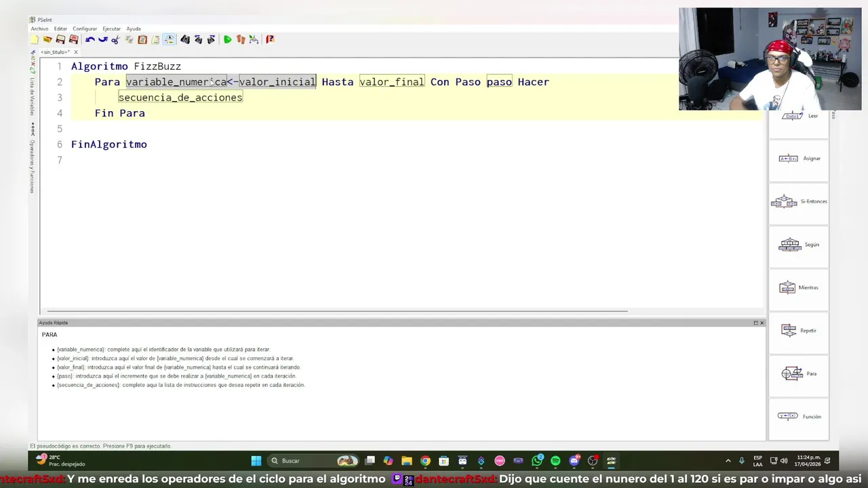Open the clock showing 11:24 p.m.
This screenshot has width=868, height=488.
pos(808,461)
